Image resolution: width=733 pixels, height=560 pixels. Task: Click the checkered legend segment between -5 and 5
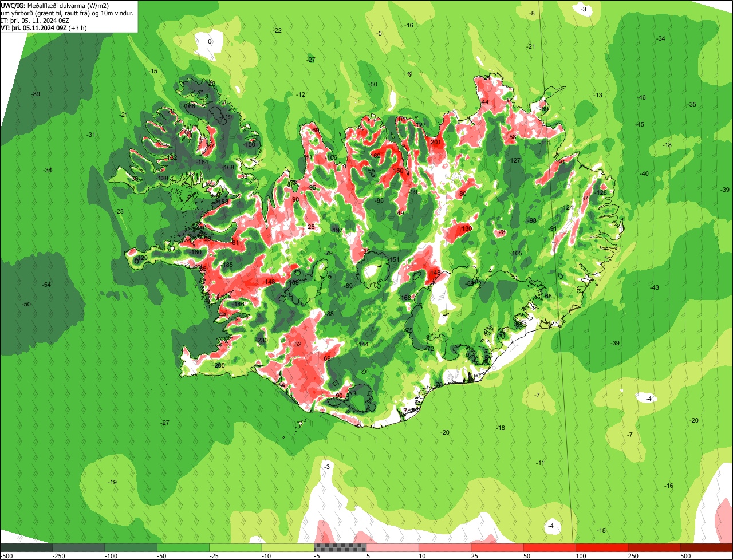(x=340, y=547)
